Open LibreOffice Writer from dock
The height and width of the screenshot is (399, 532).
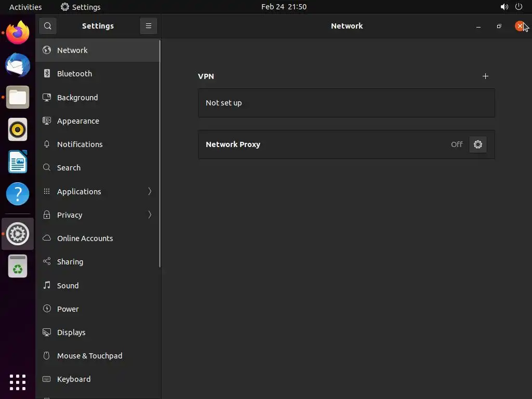(x=18, y=162)
